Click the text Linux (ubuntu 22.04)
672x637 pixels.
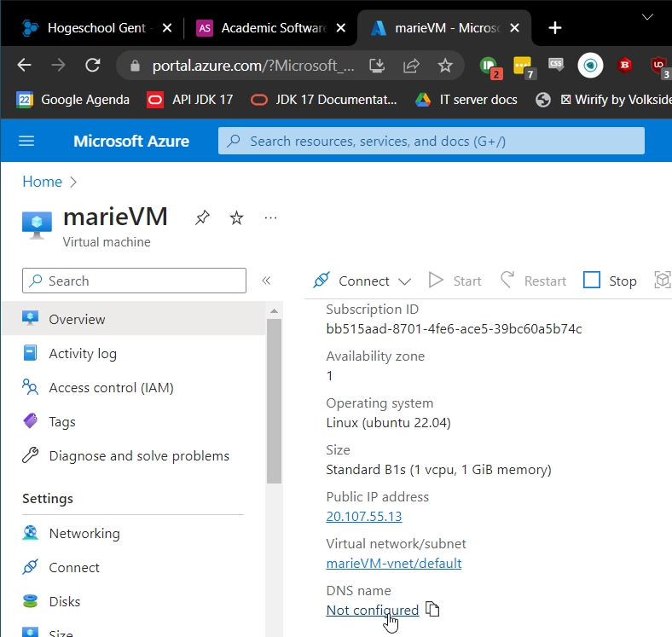[x=388, y=423]
